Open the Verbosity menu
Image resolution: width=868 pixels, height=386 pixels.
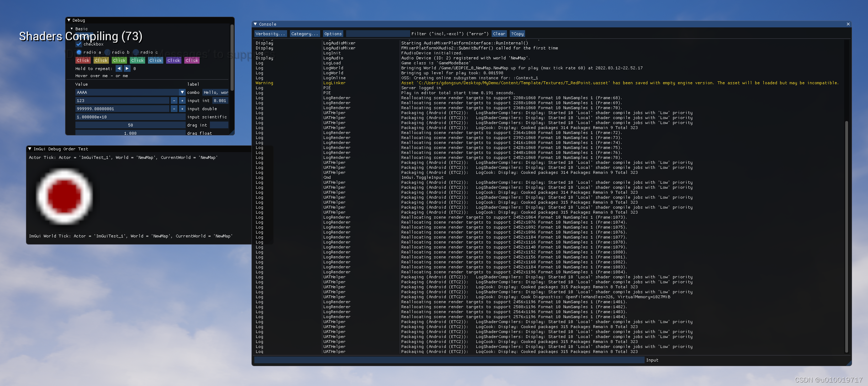tap(270, 34)
